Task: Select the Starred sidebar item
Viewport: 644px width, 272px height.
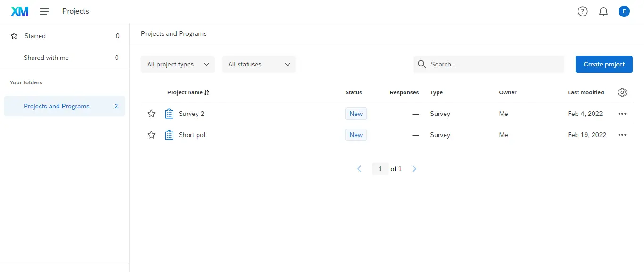Action: tap(65, 36)
